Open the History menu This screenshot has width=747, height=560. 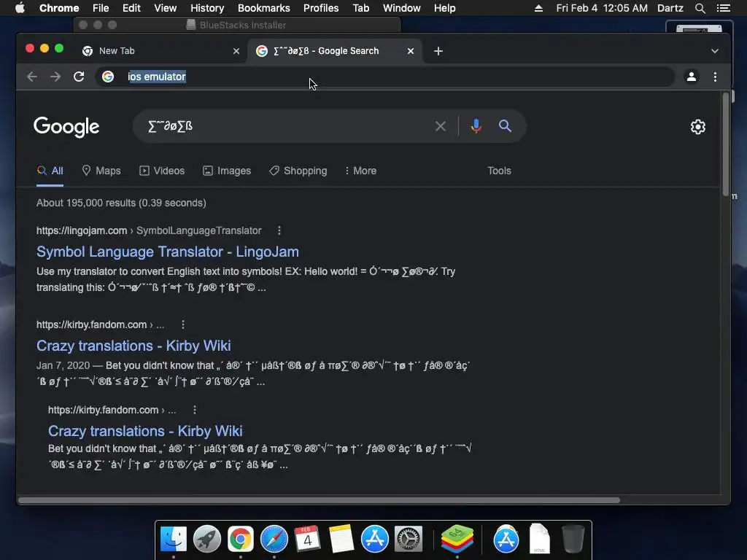pos(207,8)
